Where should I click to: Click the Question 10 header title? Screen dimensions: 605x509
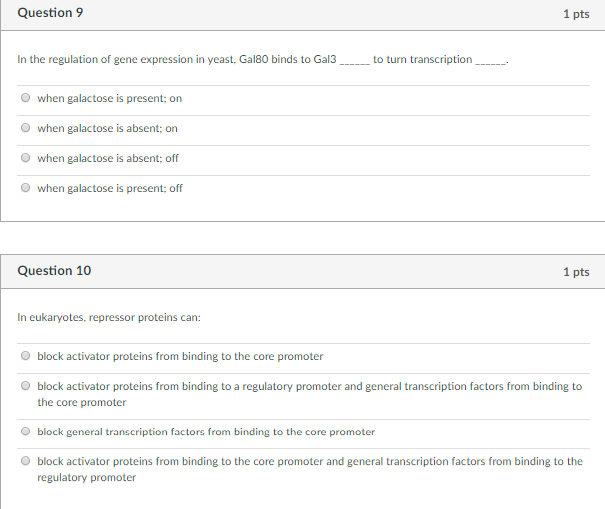pos(54,271)
